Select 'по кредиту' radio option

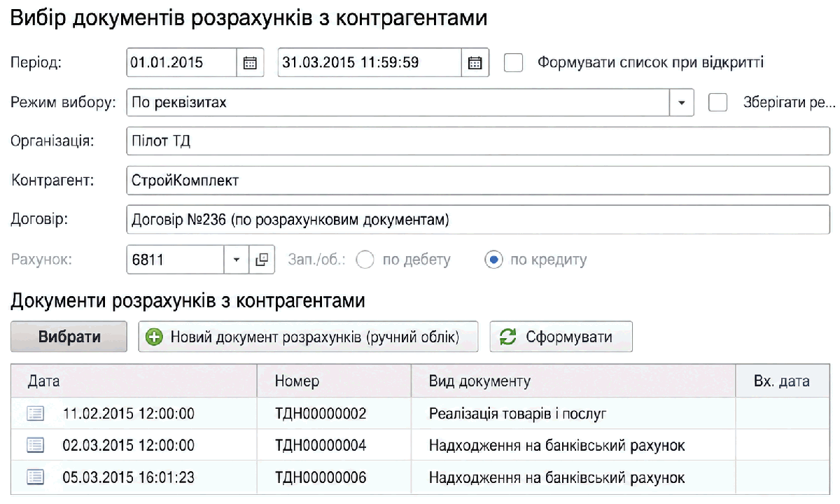tap(493, 260)
